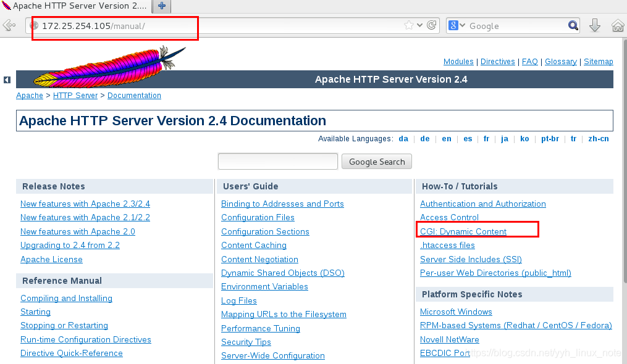Switch language to ja
627x364 pixels.
coord(505,139)
